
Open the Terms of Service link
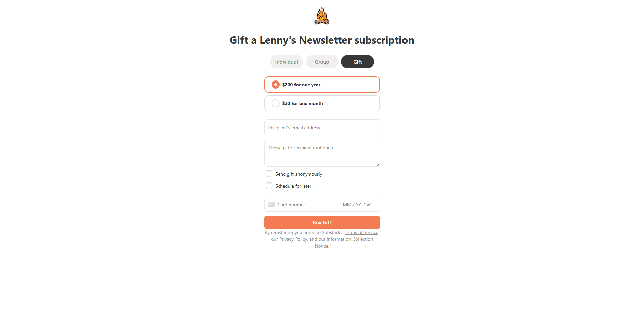[x=362, y=232]
